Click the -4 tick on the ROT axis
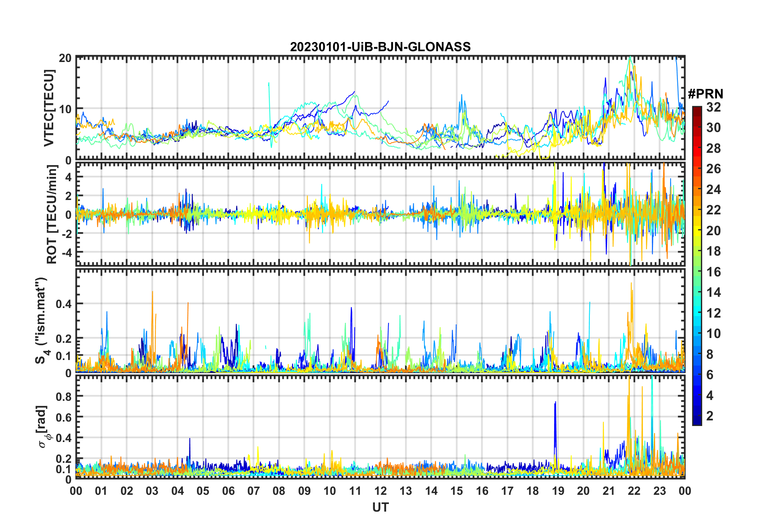 tap(66, 252)
